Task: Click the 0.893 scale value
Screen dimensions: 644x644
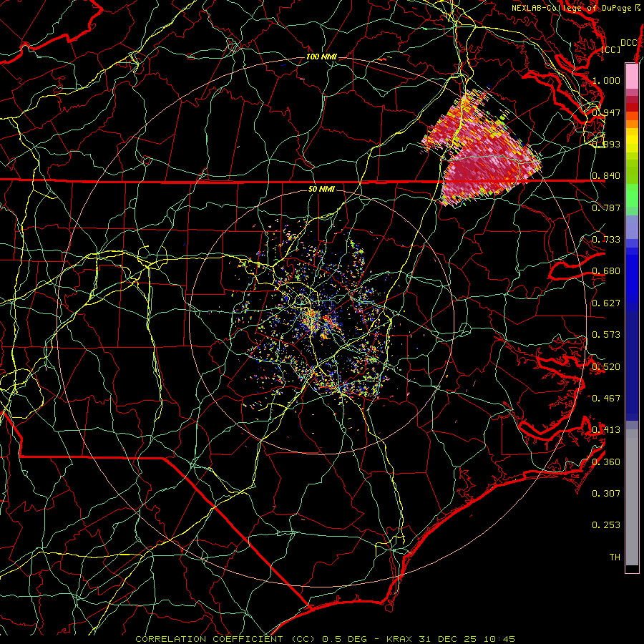Action: click(x=606, y=144)
